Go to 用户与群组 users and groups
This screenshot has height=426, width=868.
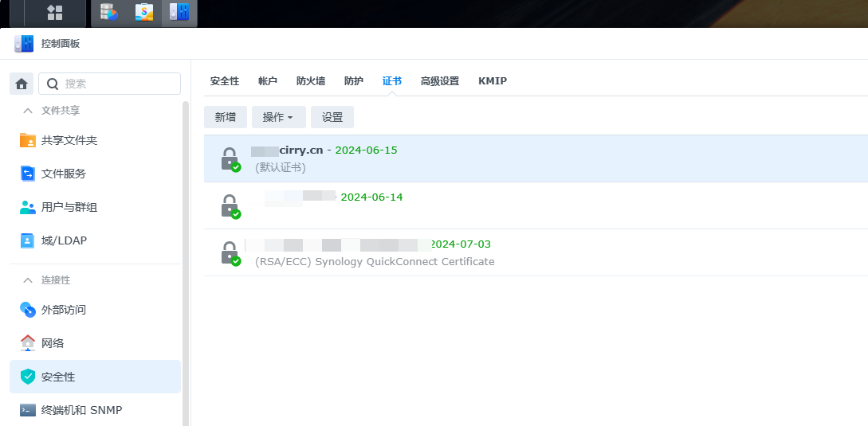(69, 207)
